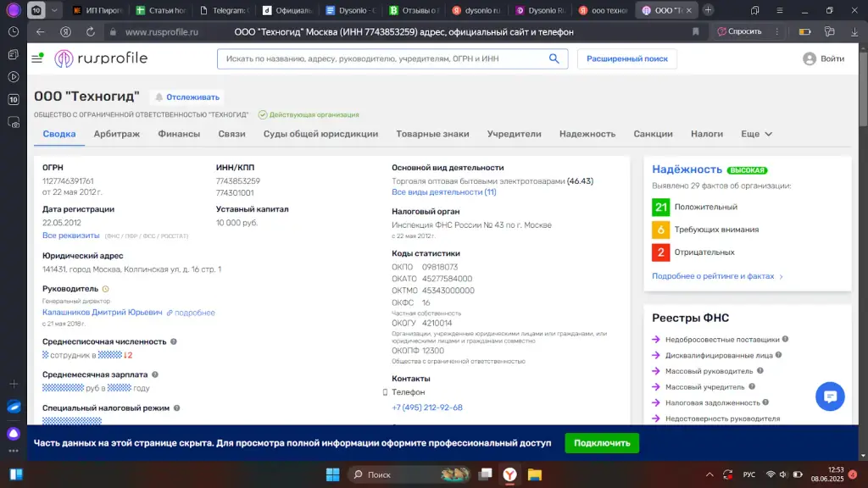The image size is (868, 488).
Task: Open Расширенный поиск
Action: tap(626, 58)
